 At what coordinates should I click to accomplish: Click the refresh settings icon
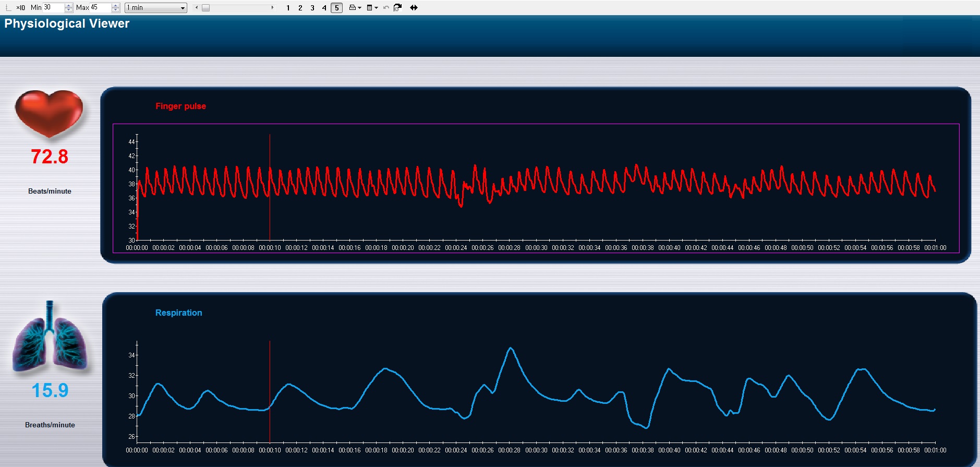[x=397, y=8]
